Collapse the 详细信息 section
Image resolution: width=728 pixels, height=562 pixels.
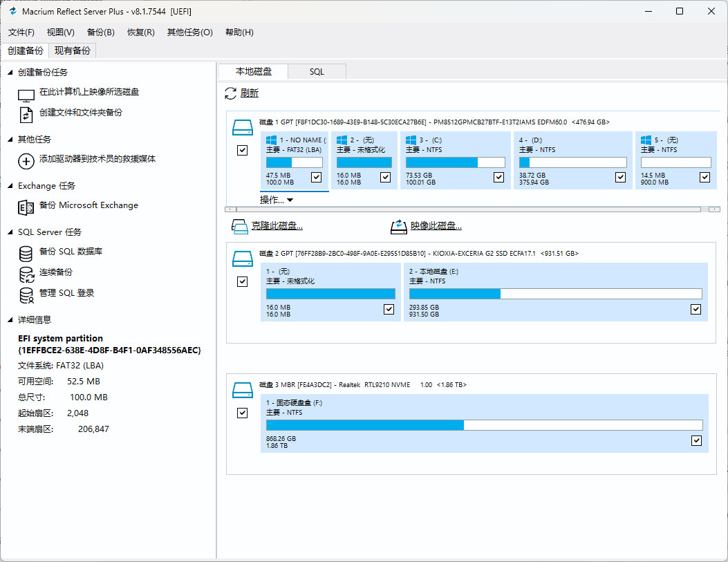[x=10, y=320]
